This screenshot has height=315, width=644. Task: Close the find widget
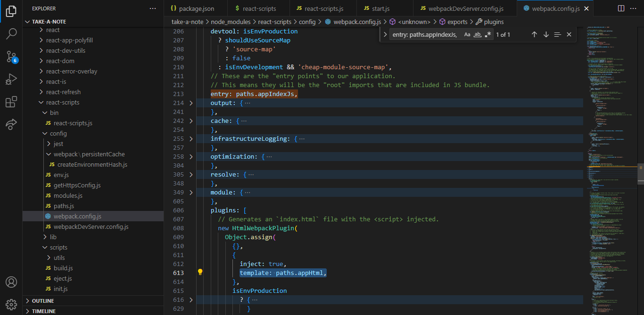click(569, 34)
